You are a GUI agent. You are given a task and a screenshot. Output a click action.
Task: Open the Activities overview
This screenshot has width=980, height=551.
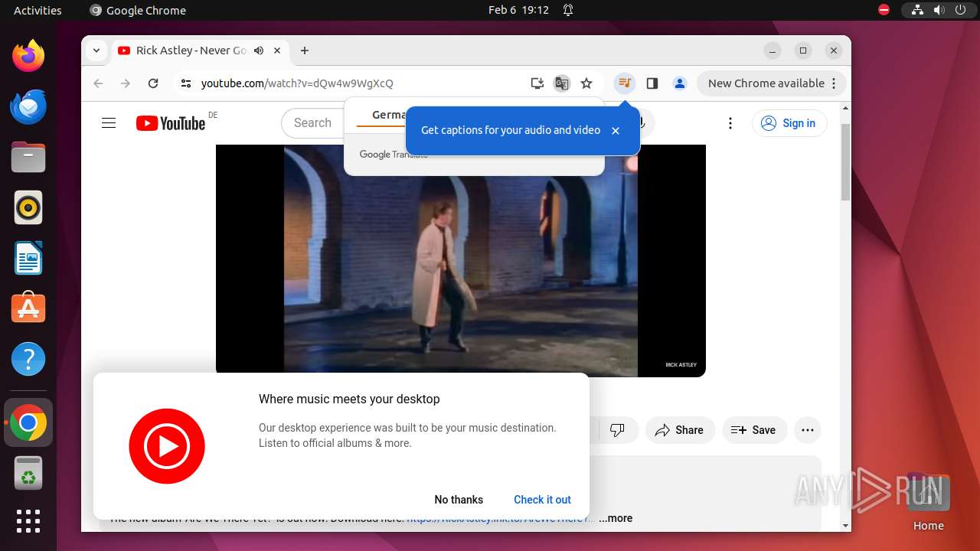click(38, 11)
